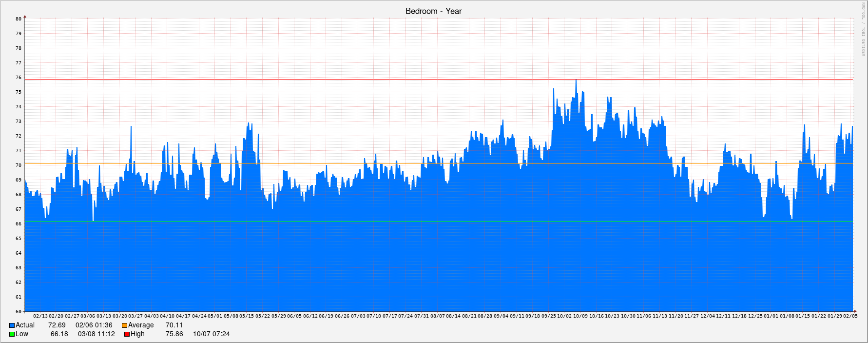Image resolution: width=868 pixels, height=343 pixels.
Task: Select the 12/25 date label on x-axis
Action: [755, 316]
